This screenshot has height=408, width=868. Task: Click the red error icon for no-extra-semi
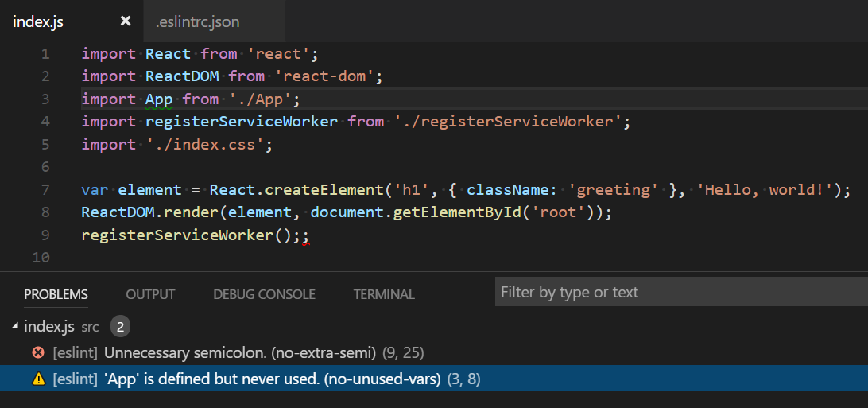coord(37,352)
